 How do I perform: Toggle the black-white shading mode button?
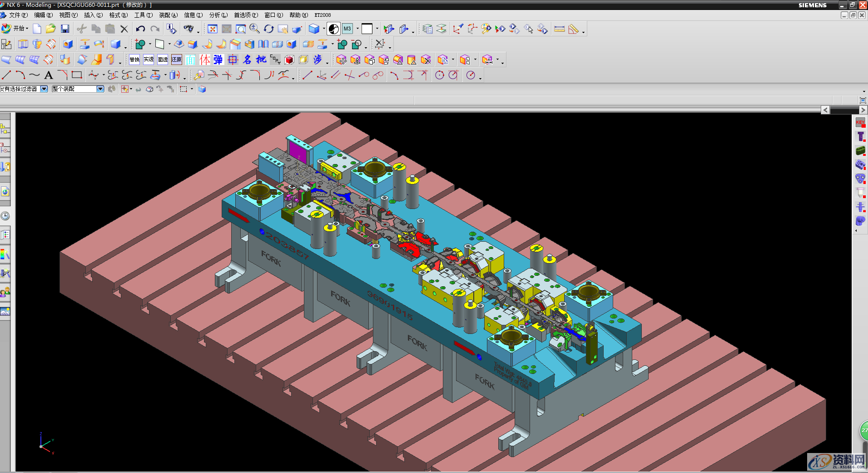click(x=333, y=29)
